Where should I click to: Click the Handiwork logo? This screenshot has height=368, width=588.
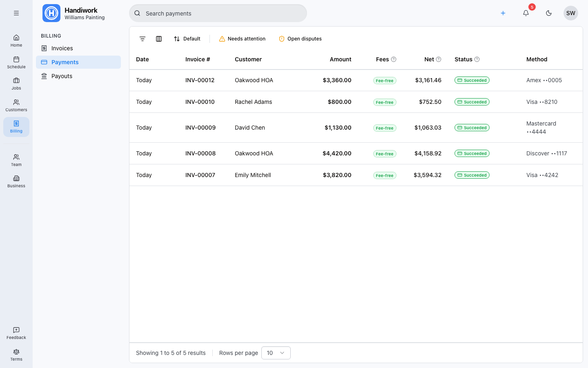(51, 13)
